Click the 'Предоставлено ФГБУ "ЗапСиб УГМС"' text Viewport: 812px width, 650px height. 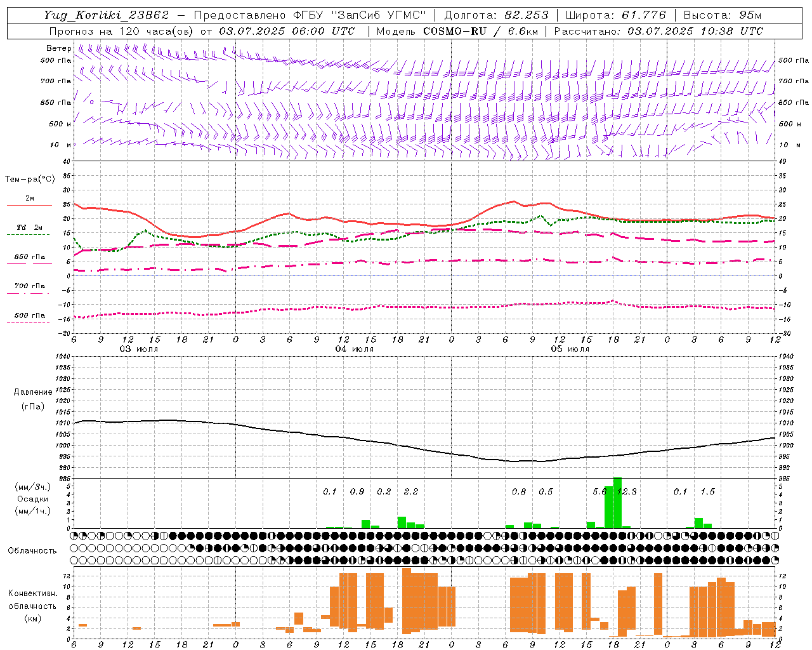(x=310, y=15)
